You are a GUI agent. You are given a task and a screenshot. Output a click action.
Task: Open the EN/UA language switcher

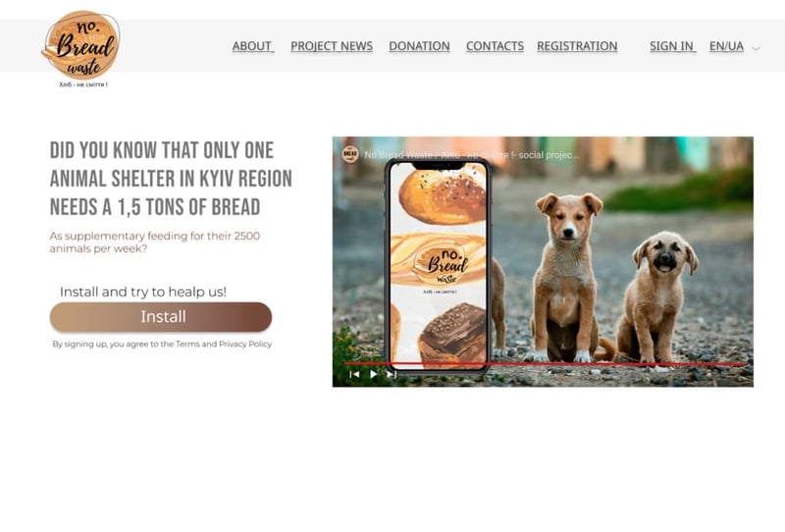(726, 46)
